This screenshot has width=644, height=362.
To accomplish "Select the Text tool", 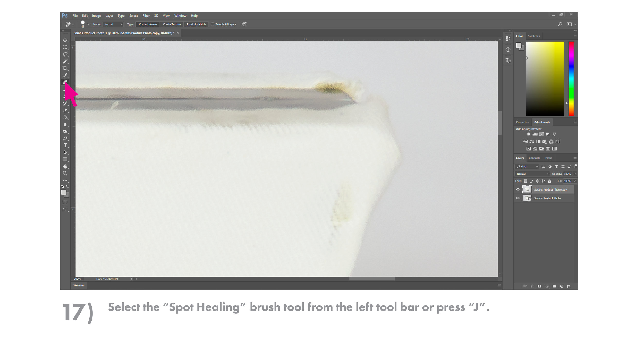I will coord(65,145).
